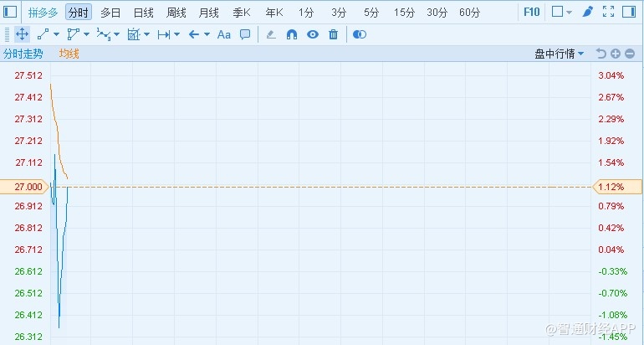The height and width of the screenshot is (345, 644).
Task: Click the 3.04% axis label
Action: pyautogui.click(x=611, y=75)
